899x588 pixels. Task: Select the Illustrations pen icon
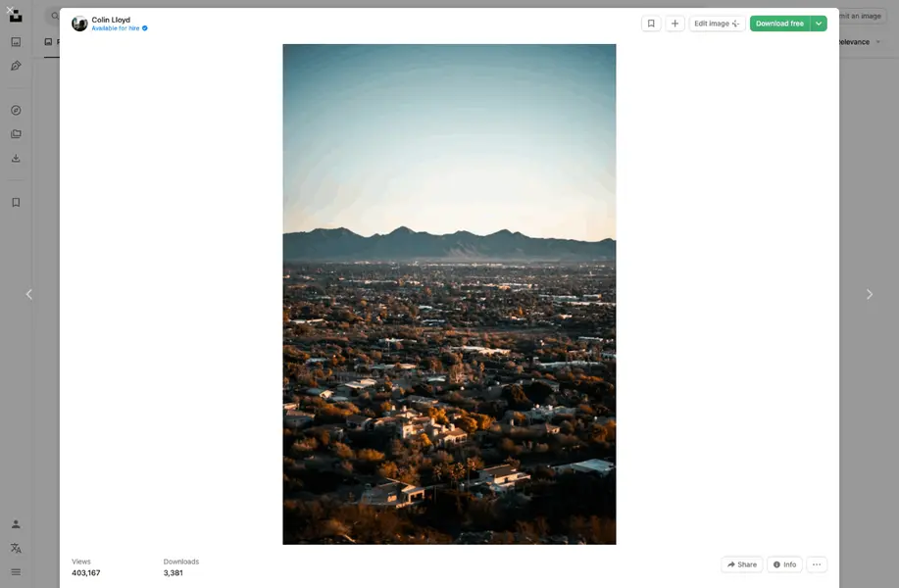pyautogui.click(x=15, y=66)
